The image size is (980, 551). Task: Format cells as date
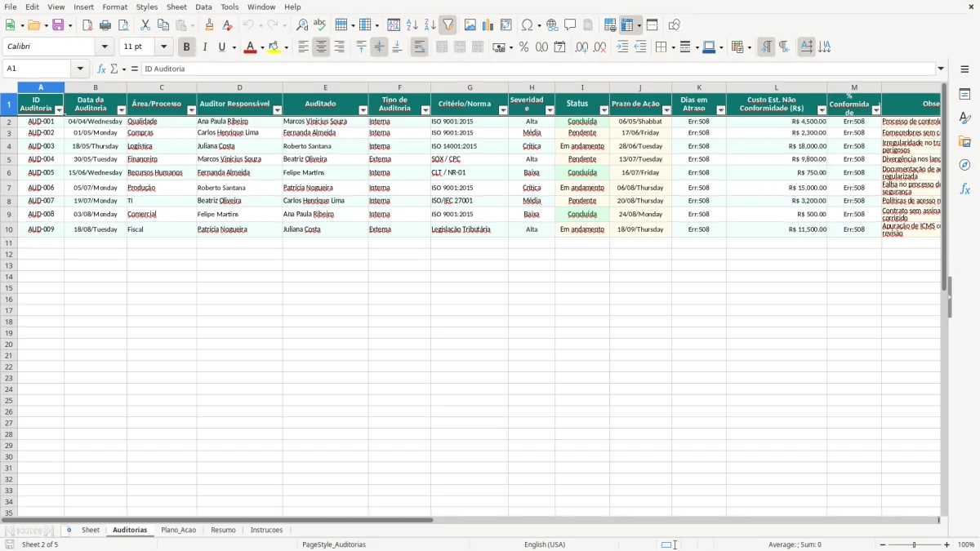560,47
